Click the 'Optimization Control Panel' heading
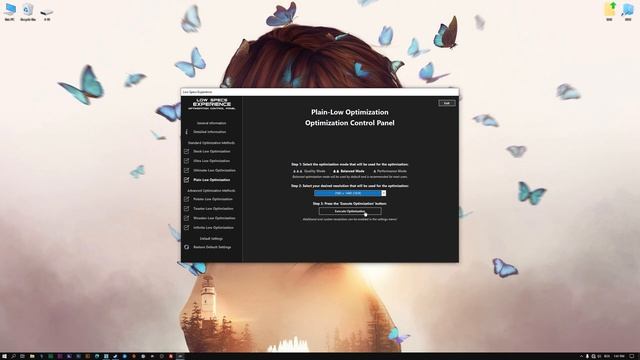This screenshot has height=360, width=640. coord(350,123)
